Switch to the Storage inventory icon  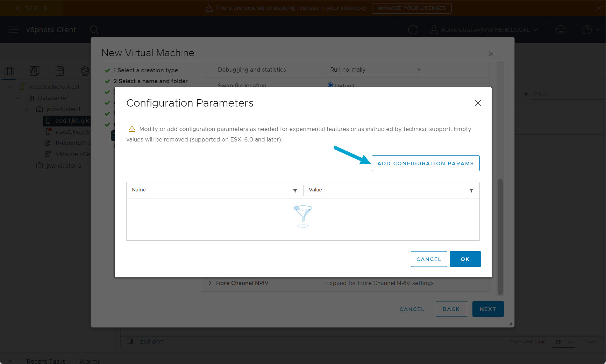[x=60, y=71]
